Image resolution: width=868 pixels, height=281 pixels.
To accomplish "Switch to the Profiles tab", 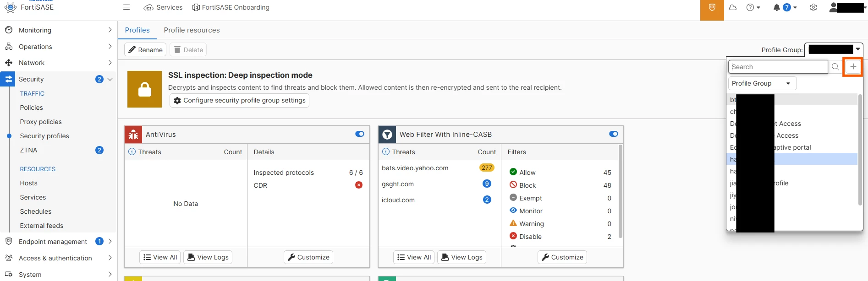I will click(x=137, y=30).
